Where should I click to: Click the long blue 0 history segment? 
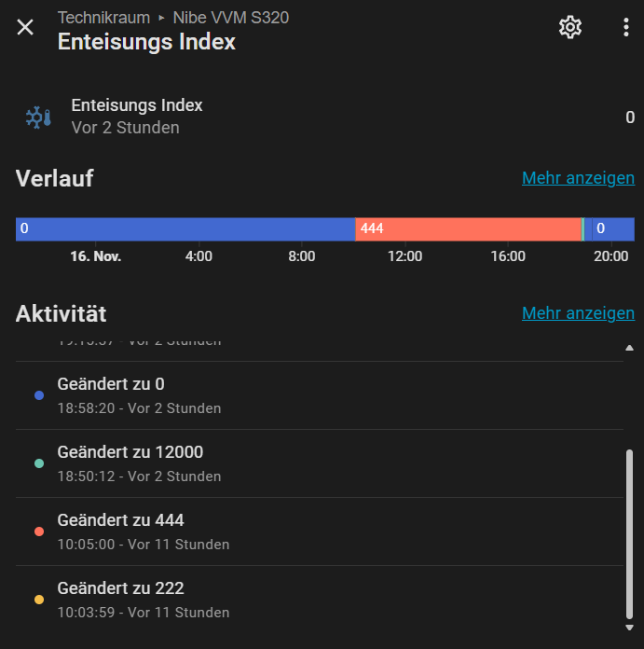185,228
